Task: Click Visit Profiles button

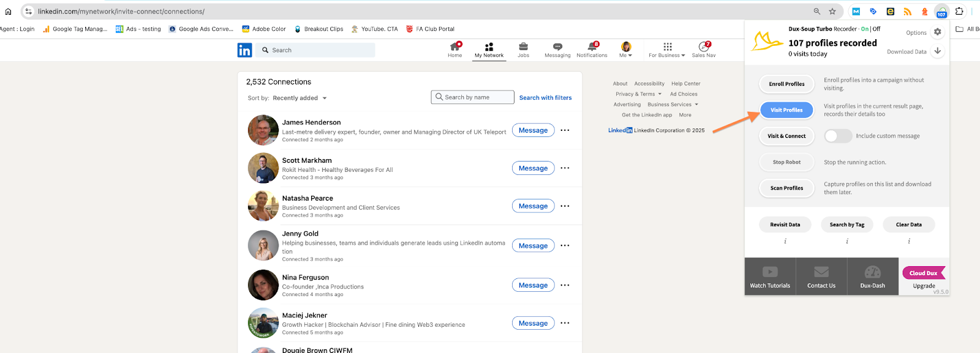Action: click(x=786, y=110)
